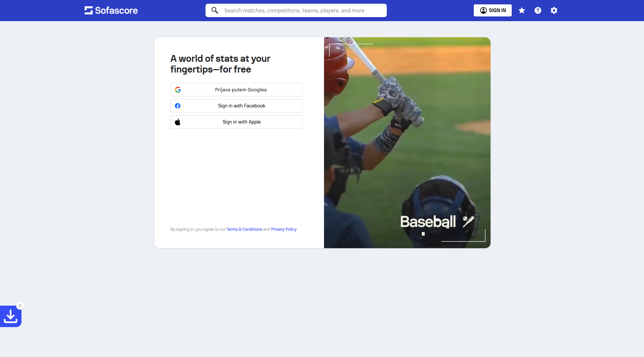Focus the search matches input field

pyautogui.click(x=296, y=10)
